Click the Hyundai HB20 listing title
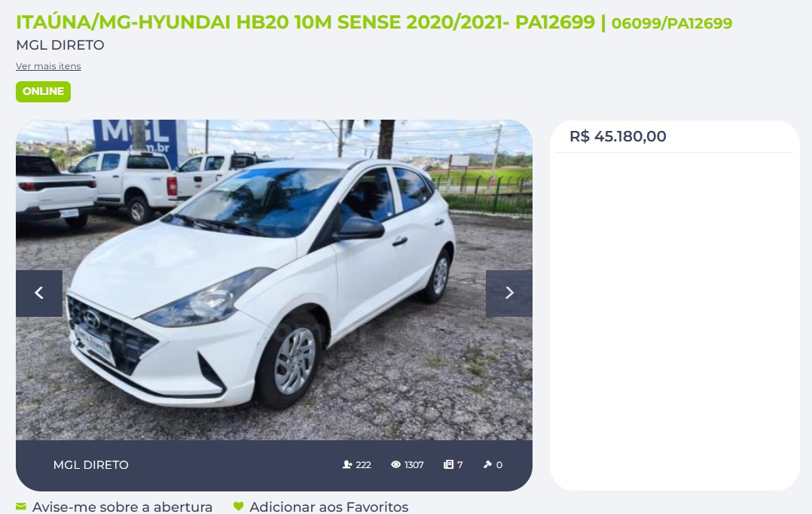This screenshot has height=514, width=812. [x=306, y=23]
